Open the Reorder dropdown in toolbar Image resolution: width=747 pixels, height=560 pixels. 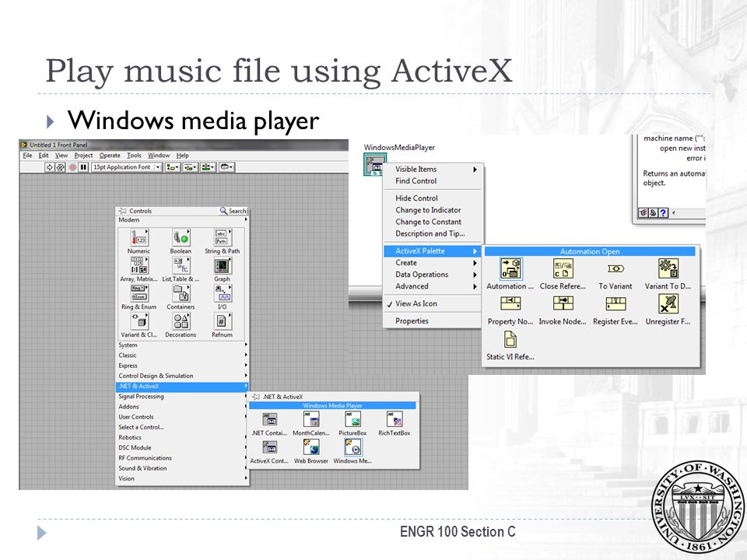pos(226,167)
